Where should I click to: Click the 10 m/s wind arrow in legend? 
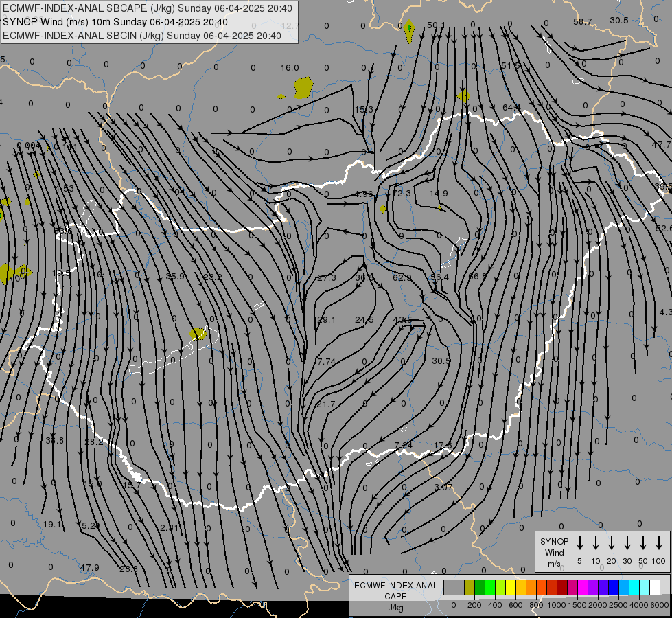[596, 543]
